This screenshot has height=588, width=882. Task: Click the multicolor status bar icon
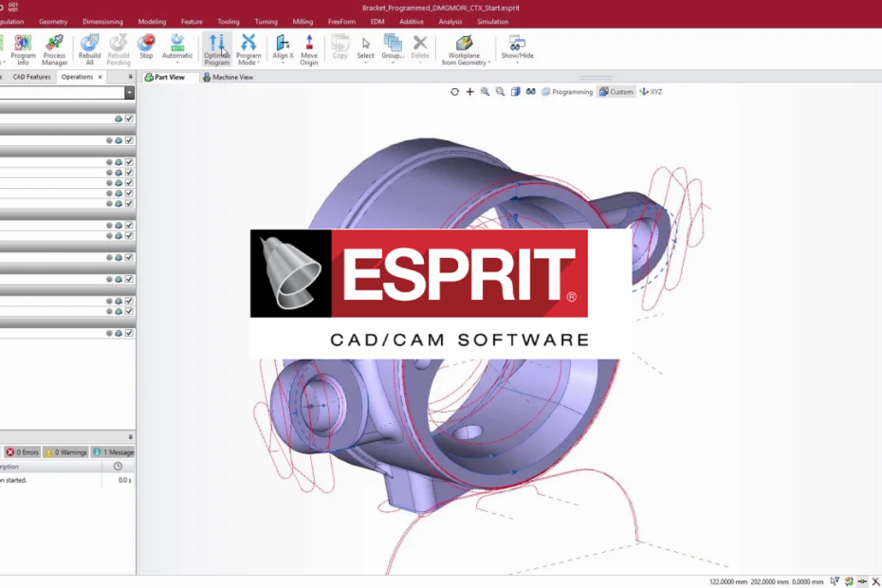pyautogui.click(x=849, y=581)
